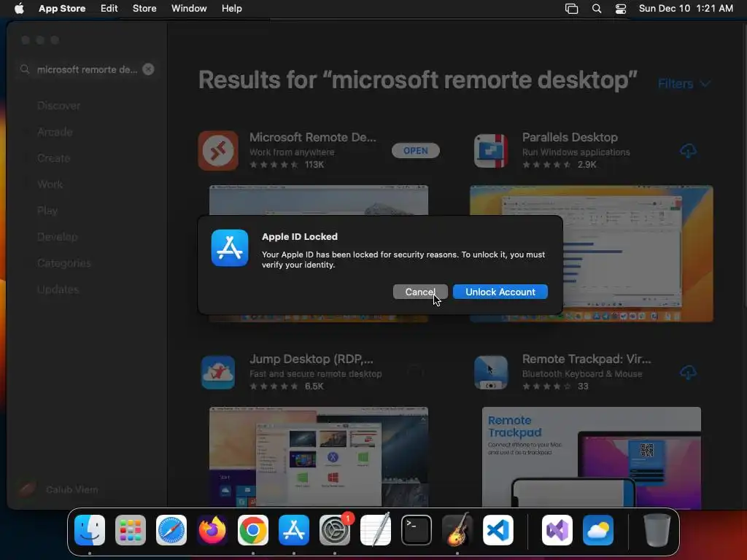Image resolution: width=747 pixels, height=560 pixels.
Task: Open the weather cloud app in Dock
Action: (x=598, y=530)
